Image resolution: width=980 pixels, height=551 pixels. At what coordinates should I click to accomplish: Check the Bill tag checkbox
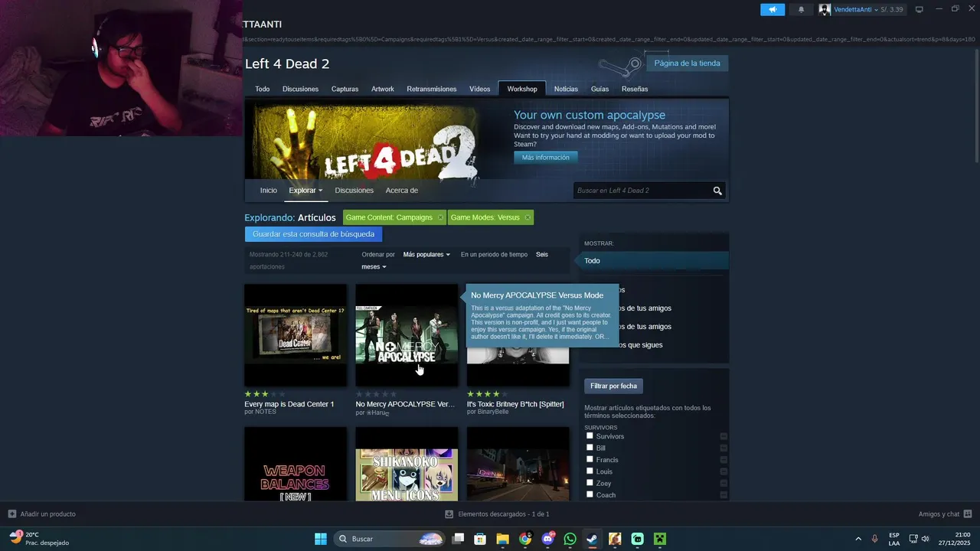(x=590, y=447)
